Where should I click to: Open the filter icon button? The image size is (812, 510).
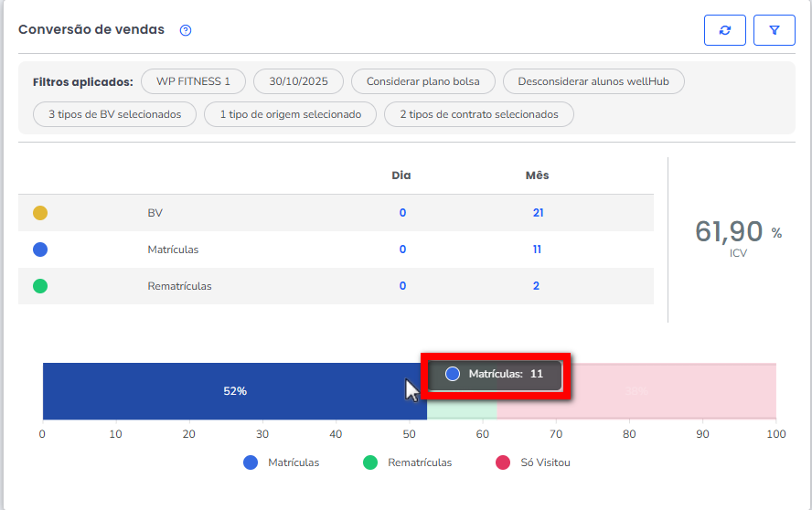click(x=774, y=30)
